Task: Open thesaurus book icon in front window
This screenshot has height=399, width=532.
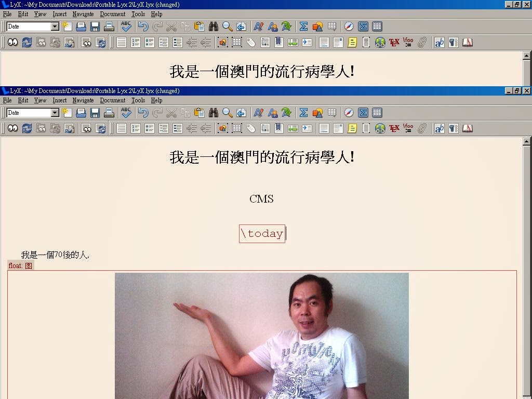Action: [468, 128]
